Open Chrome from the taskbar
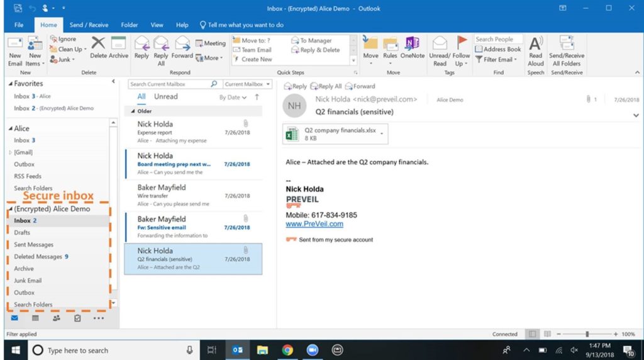This screenshot has height=360, width=644. tap(287, 350)
